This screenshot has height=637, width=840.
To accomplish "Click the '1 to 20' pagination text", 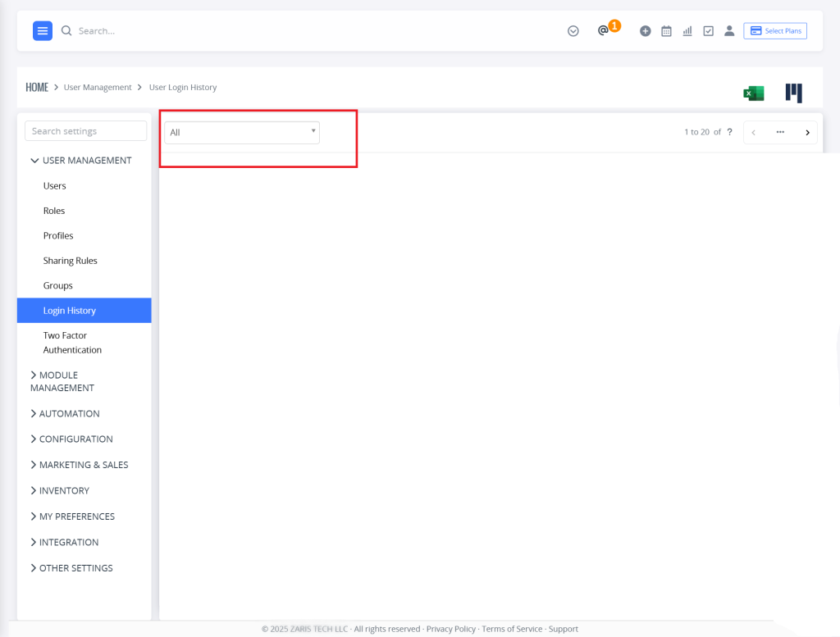I will coord(697,132).
